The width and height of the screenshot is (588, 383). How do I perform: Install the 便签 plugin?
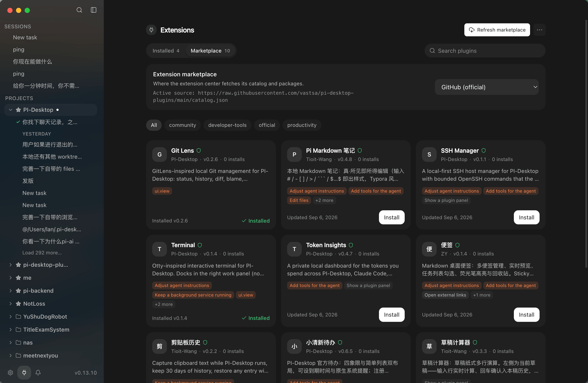pos(526,314)
